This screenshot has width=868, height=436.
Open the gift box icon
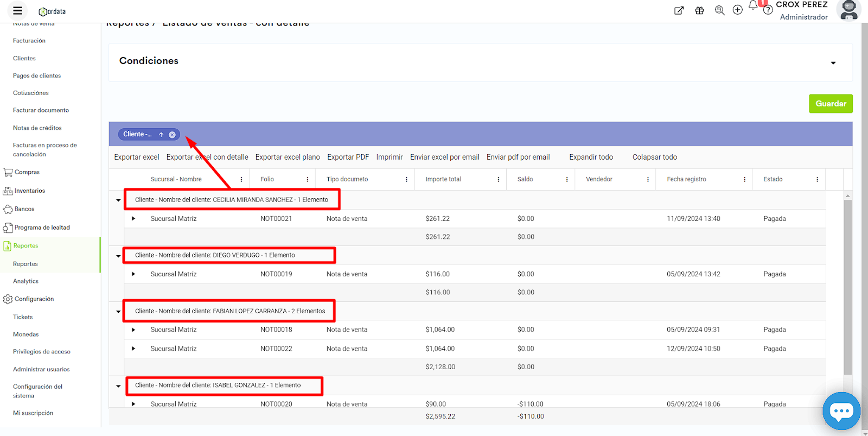point(699,10)
